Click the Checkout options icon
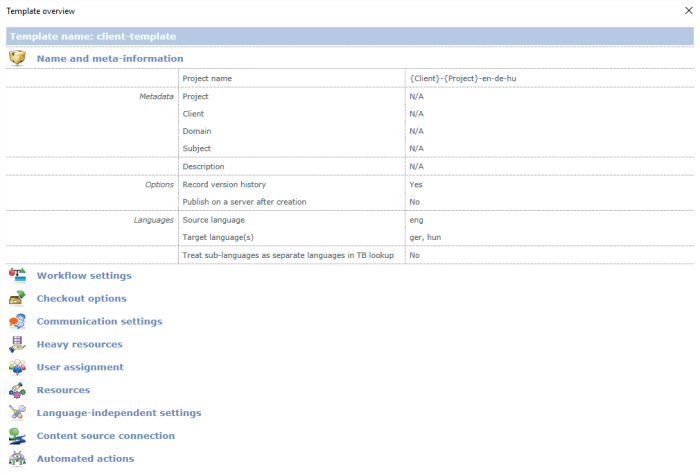Screen dimensions: 700x475 pyautogui.click(x=17, y=298)
